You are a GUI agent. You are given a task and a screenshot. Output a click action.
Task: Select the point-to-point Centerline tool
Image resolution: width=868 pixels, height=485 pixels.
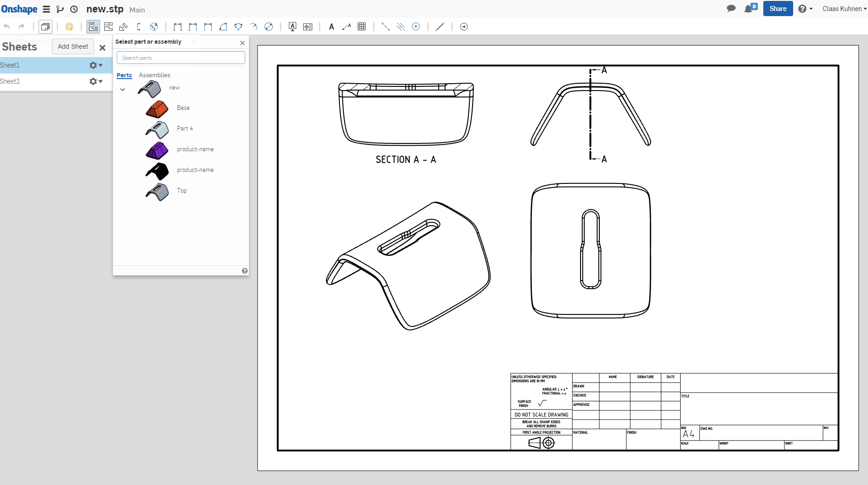[x=386, y=27]
